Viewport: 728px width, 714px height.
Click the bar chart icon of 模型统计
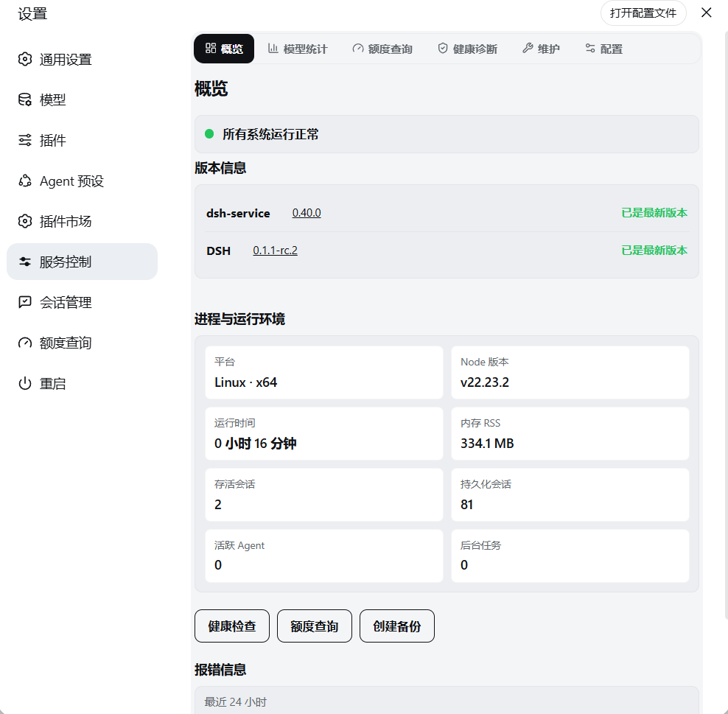[x=273, y=49]
